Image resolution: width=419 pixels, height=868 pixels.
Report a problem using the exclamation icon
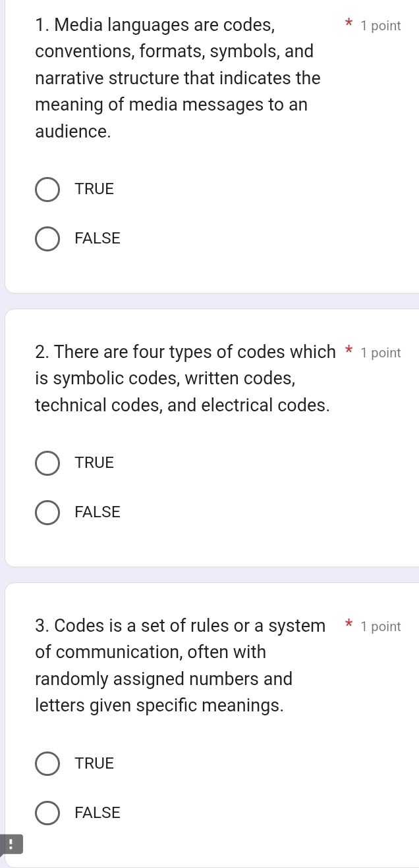11,844
